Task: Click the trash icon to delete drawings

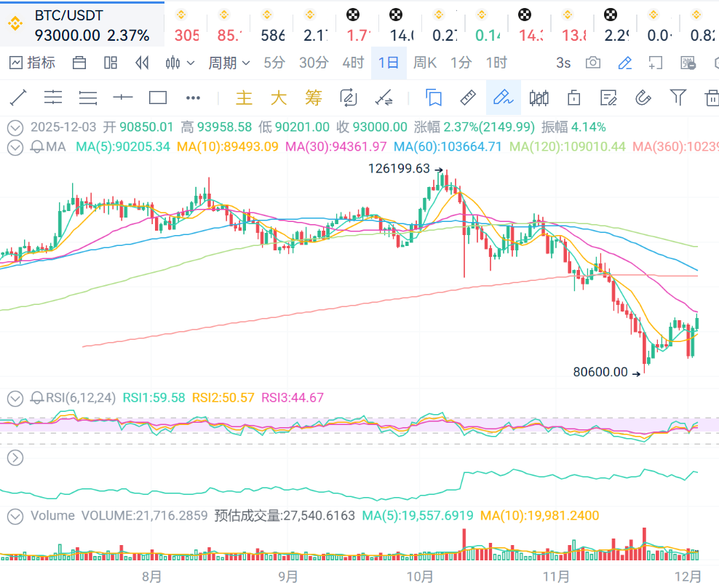Action: click(711, 98)
